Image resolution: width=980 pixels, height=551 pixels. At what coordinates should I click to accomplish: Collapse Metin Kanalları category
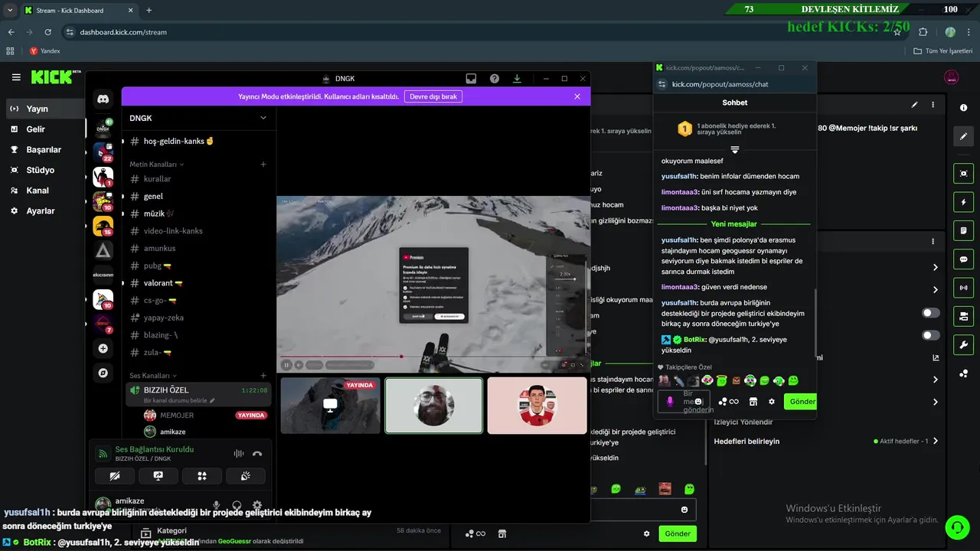click(157, 165)
